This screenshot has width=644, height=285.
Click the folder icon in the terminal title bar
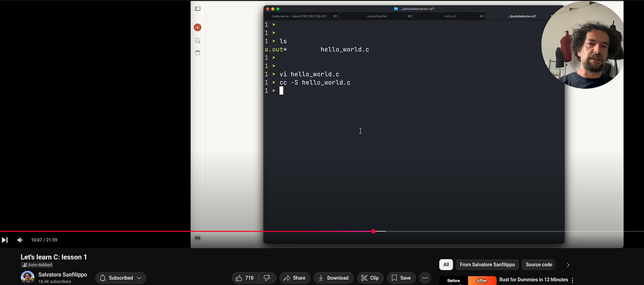(396, 8)
